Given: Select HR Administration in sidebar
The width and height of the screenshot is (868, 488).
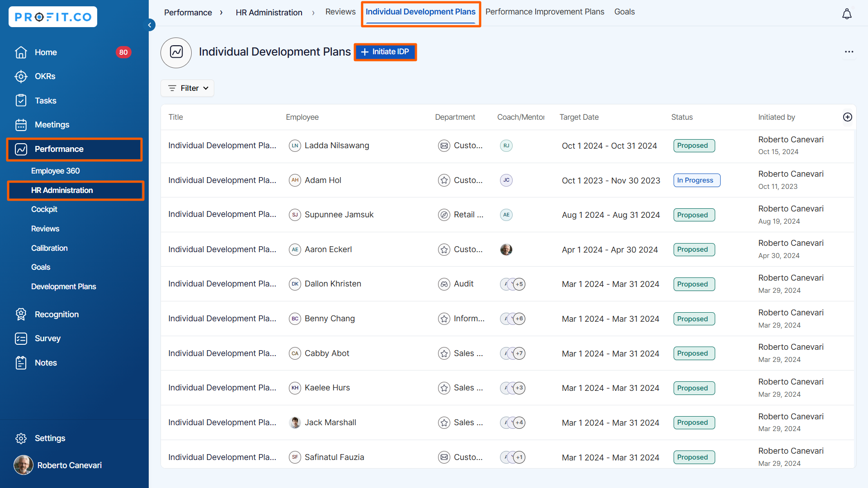Looking at the screenshot, I should (x=75, y=190).
